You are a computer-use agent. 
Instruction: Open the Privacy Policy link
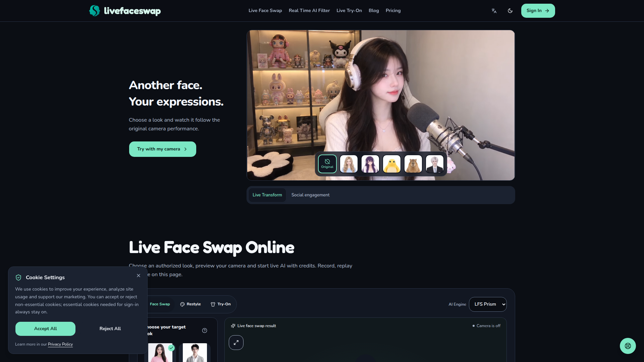coord(60,344)
